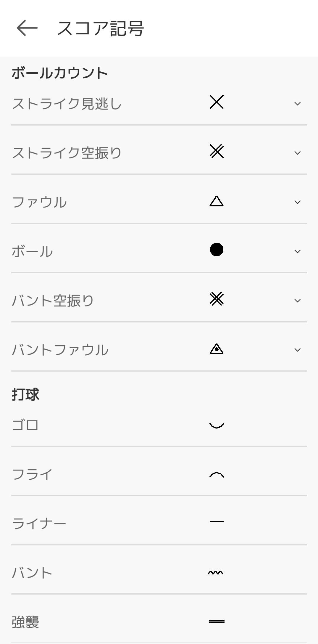Expand the バント空振り dropdown chevron
The image size is (318, 644).
pyautogui.click(x=298, y=301)
